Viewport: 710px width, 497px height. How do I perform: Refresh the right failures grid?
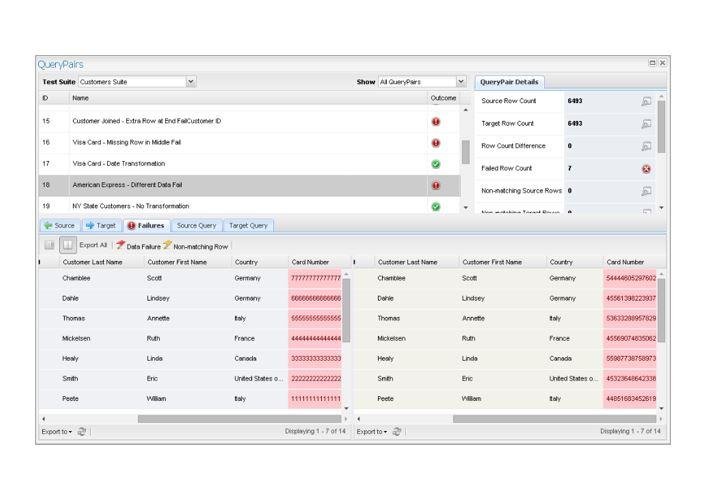click(x=397, y=432)
